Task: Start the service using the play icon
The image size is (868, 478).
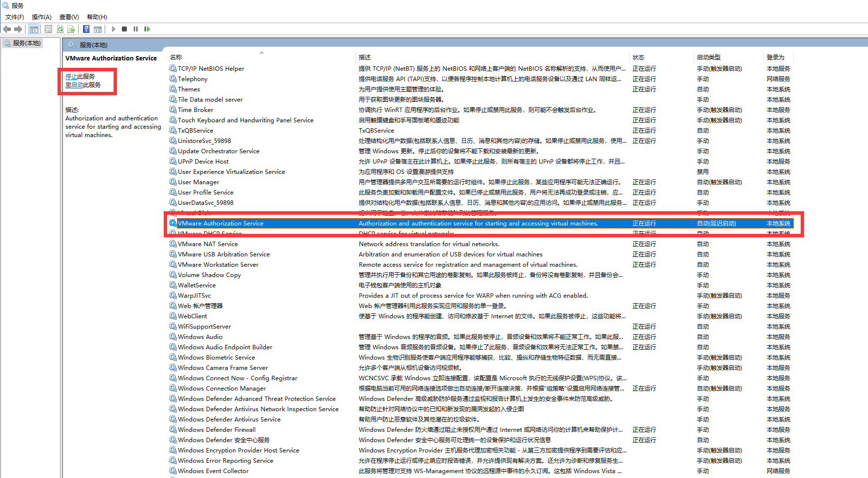Action: coord(114,29)
